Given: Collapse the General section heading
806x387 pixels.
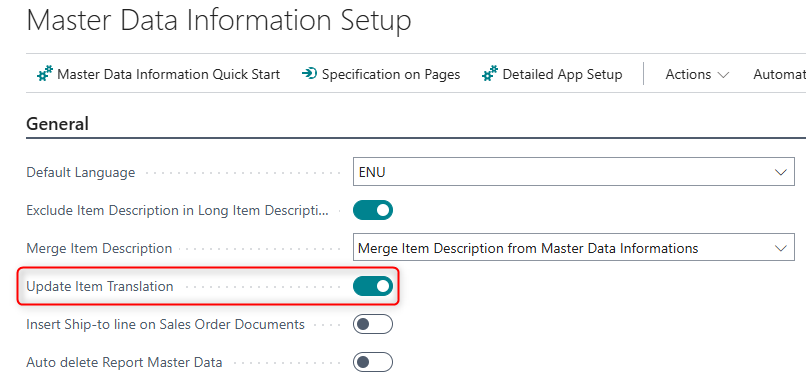Looking at the screenshot, I should click(58, 124).
